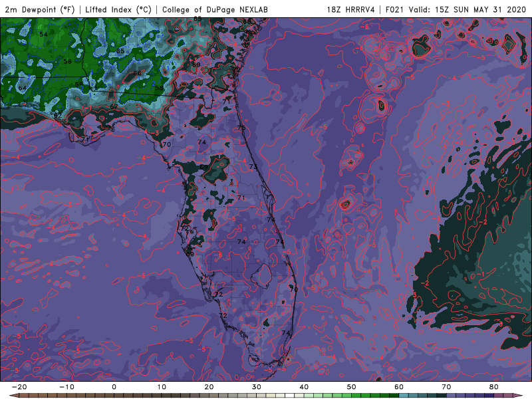Click the '75' dewpoint value on map
This screenshot has width=532, height=399.
241,128
